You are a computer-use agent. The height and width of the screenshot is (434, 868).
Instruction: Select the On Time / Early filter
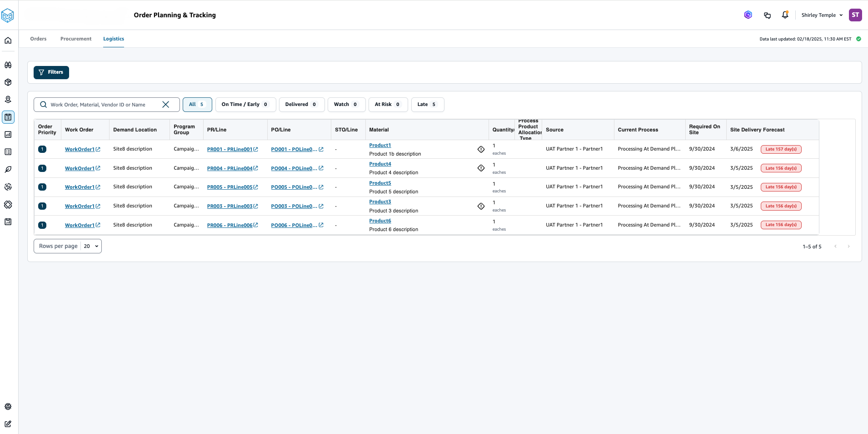[245, 105]
